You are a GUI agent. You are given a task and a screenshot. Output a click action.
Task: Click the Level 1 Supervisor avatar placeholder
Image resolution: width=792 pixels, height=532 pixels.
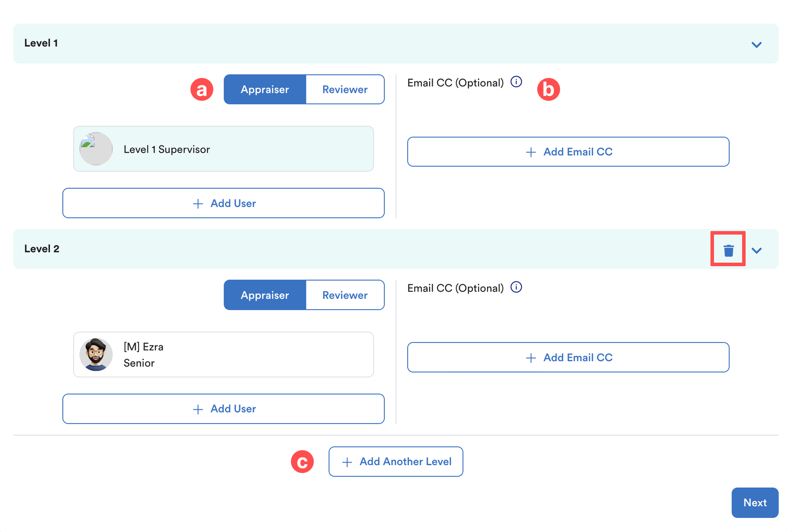[x=96, y=149]
